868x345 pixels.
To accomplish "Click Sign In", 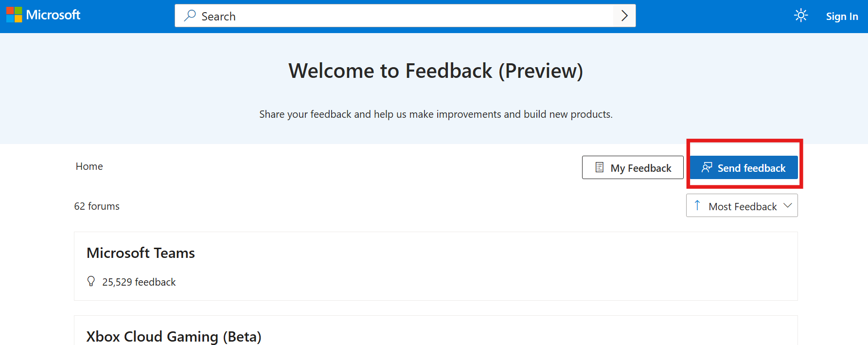I will click(x=842, y=16).
